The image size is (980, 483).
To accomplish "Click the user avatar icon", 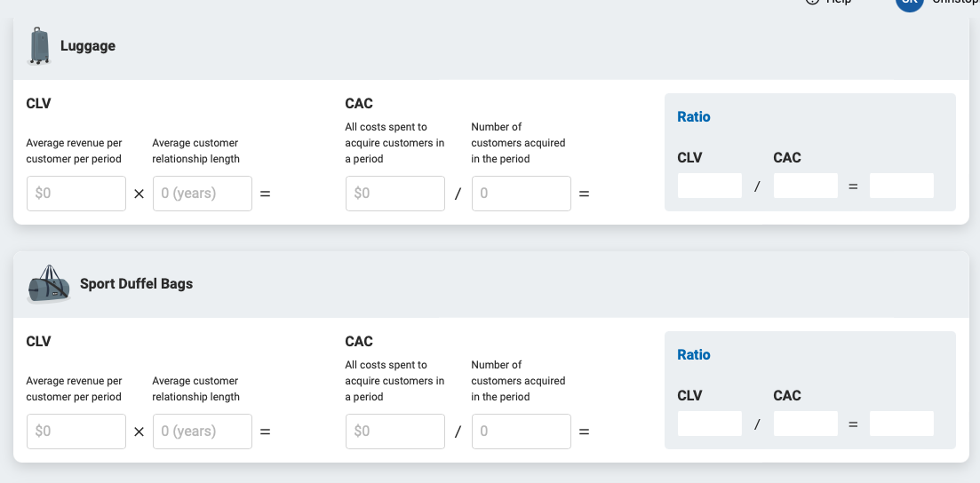I will 910,3.
